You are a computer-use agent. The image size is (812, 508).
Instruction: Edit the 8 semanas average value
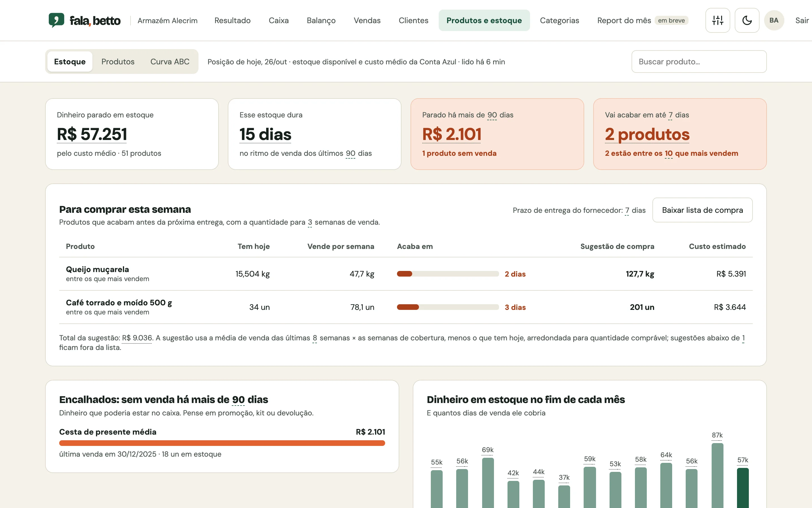click(x=314, y=338)
